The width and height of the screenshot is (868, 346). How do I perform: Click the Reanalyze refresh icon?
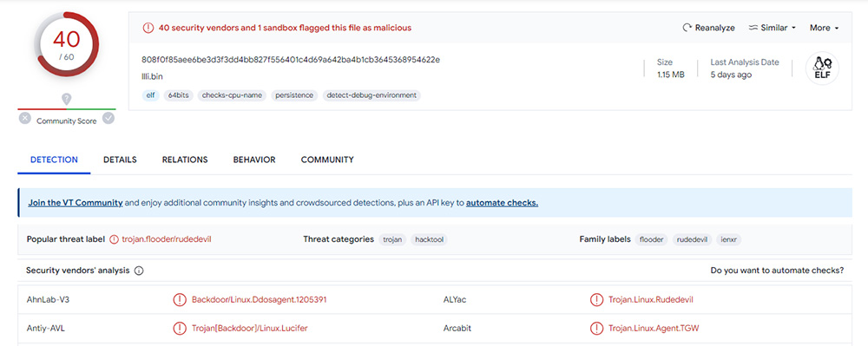point(687,28)
